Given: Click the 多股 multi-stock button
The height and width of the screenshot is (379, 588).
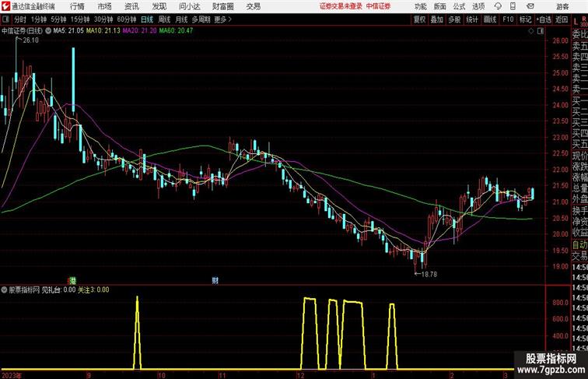Looking at the screenshot, I should point(454,19).
